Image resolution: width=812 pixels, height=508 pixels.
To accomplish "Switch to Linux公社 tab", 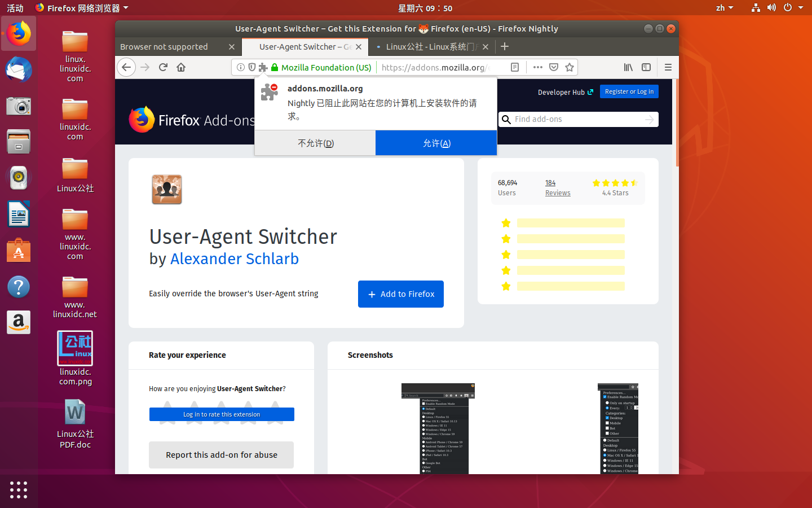I will pyautogui.click(x=431, y=47).
